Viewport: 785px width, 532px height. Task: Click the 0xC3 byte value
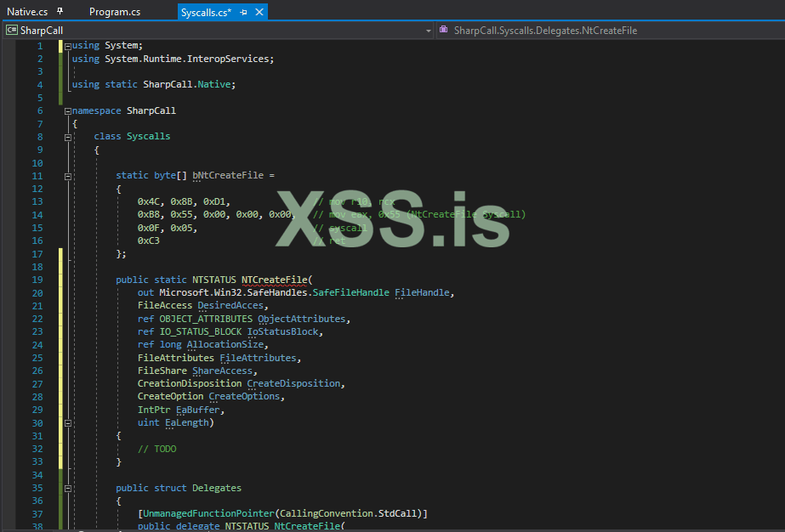coord(149,241)
